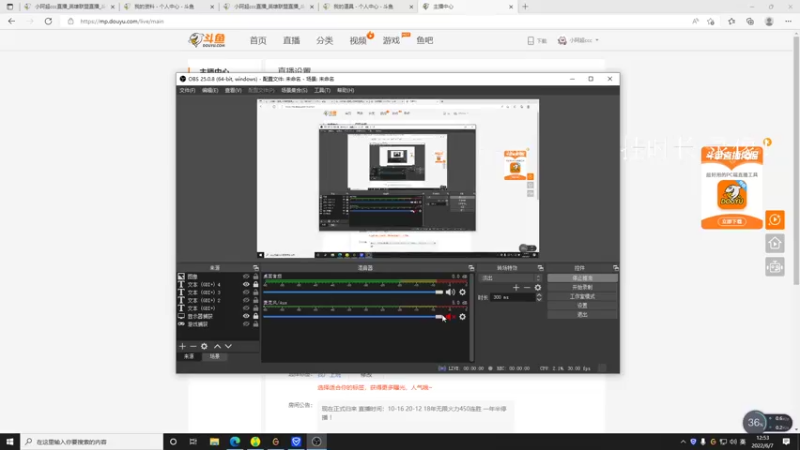Click the user avatar in the Douyu header
This screenshot has height=450, width=800.
pyautogui.click(x=562, y=40)
